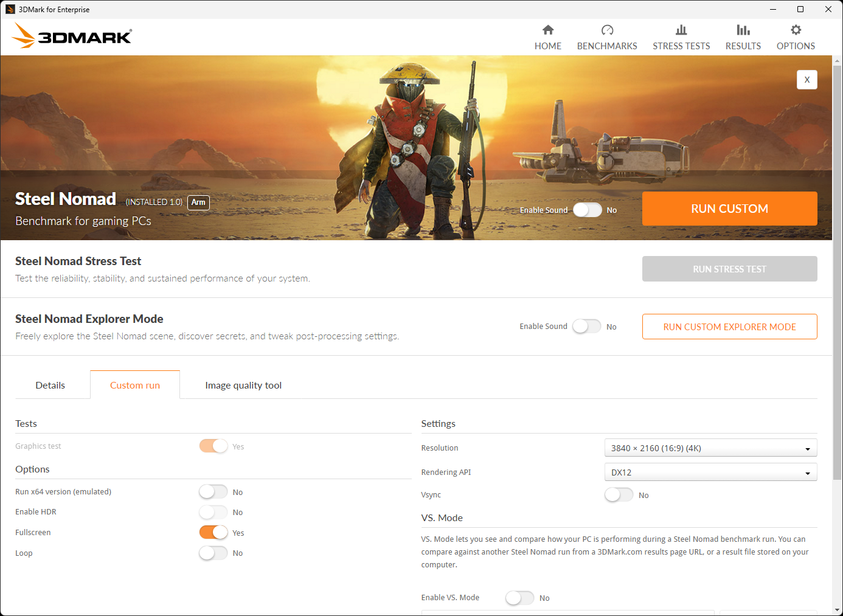
Task: Close the Steel Nomad banner with X
Action: (x=807, y=80)
